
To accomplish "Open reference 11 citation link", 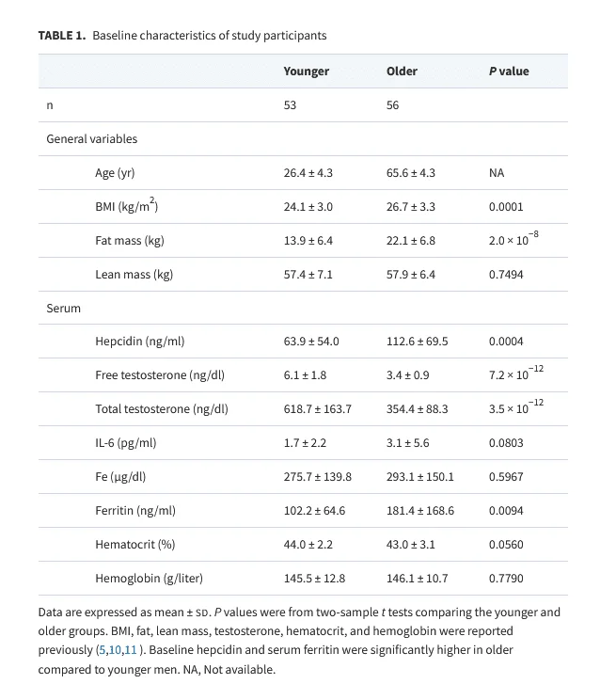I will 129,650.
